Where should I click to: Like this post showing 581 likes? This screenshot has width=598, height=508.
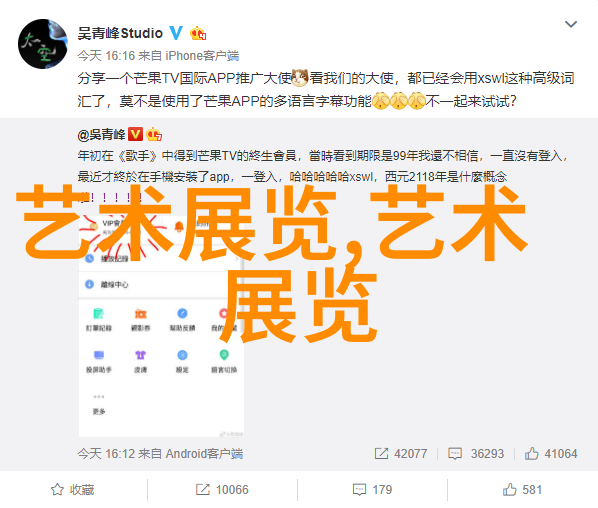(x=522, y=490)
